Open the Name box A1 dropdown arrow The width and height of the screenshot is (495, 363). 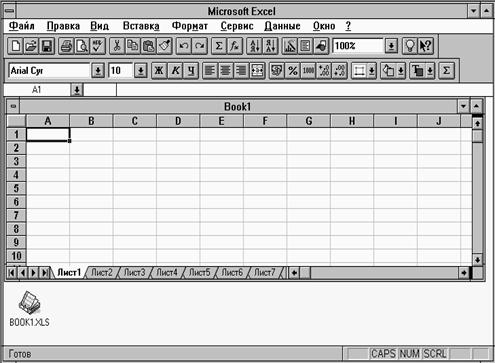[77, 90]
